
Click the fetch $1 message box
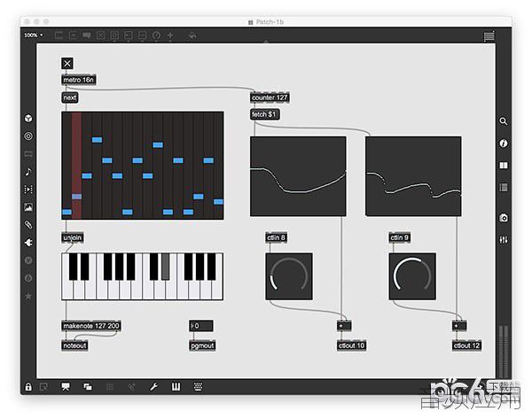264,114
